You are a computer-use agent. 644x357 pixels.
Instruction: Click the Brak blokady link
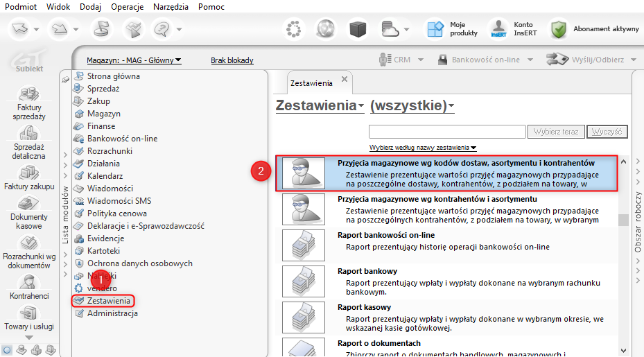232,60
